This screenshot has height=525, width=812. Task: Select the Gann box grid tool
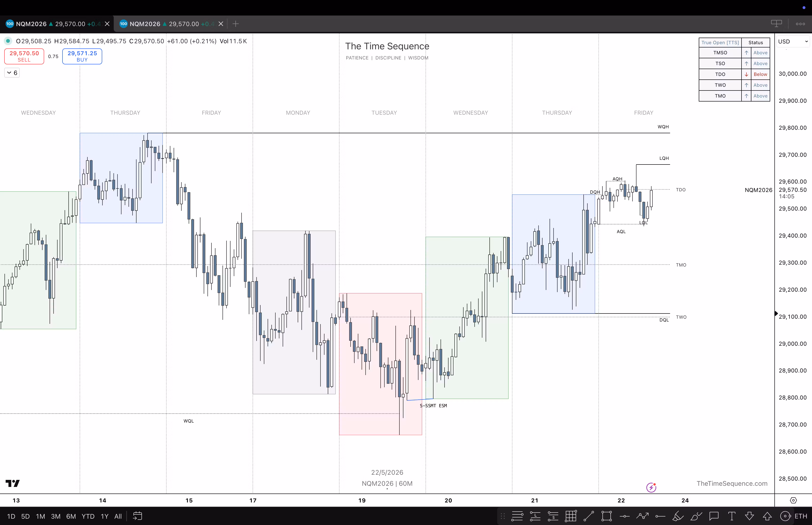[571, 516]
